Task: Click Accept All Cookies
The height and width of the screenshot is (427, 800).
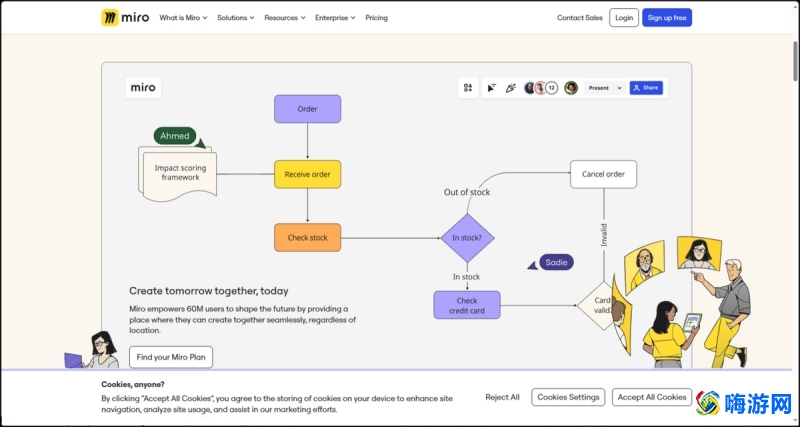Action: pos(652,397)
